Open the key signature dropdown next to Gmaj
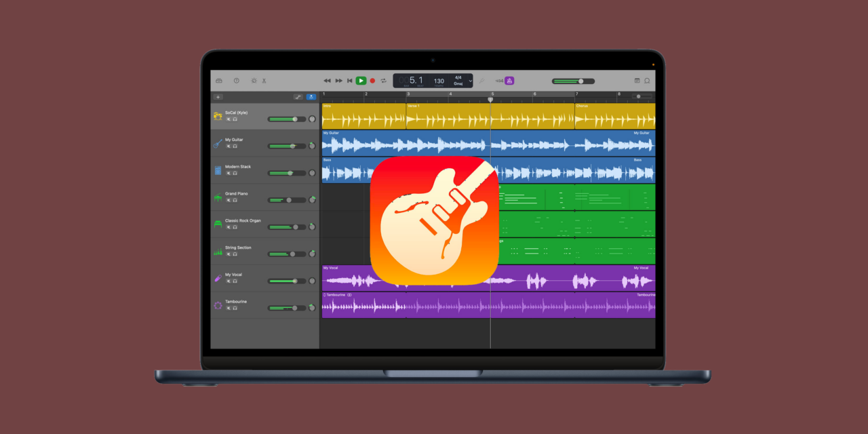 (470, 81)
